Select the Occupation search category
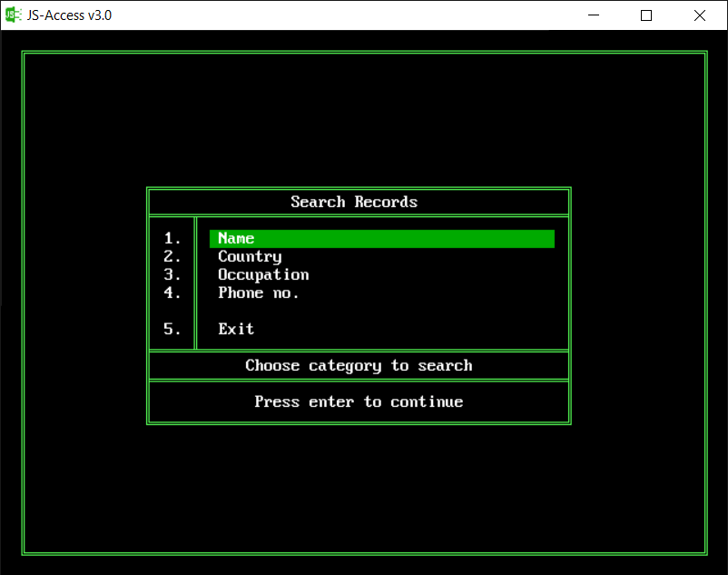 (262, 274)
